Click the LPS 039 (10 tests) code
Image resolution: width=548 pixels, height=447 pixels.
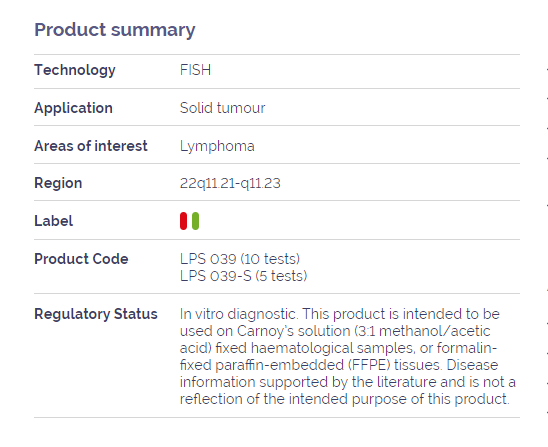(x=240, y=259)
